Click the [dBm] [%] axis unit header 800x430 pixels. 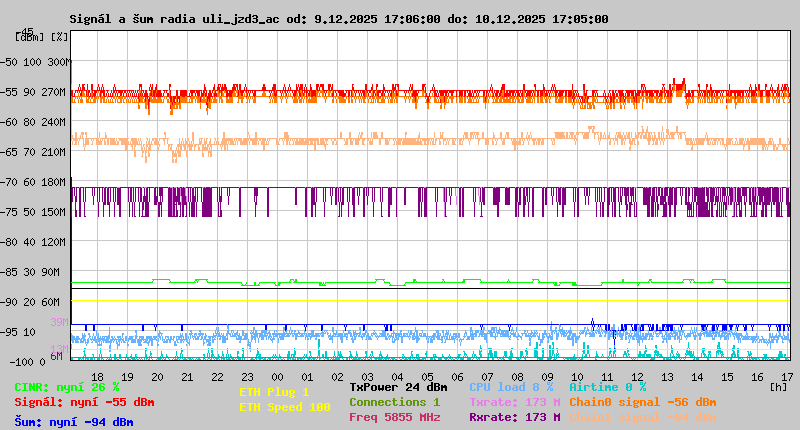[x=42, y=36]
